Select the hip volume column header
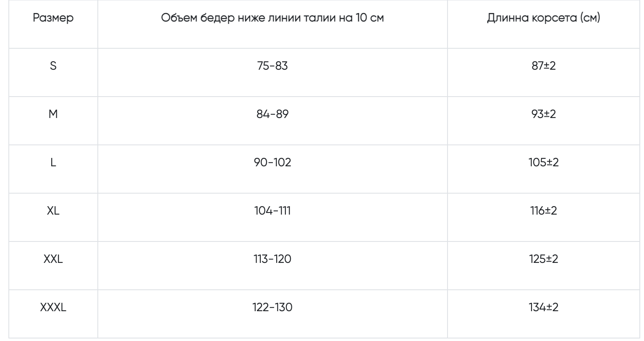Screen dimensions: 644x341 pos(272,18)
